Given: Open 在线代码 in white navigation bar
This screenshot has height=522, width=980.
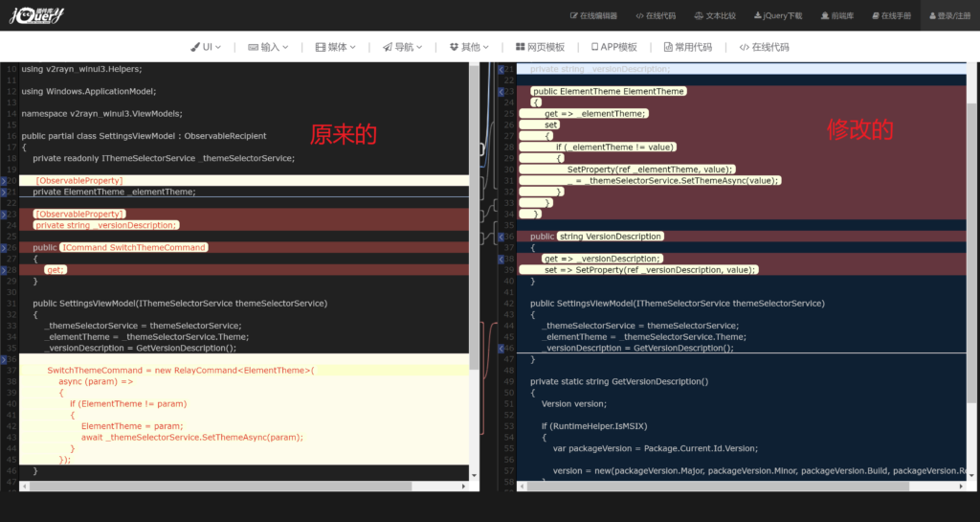Looking at the screenshot, I should pos(765,47).
